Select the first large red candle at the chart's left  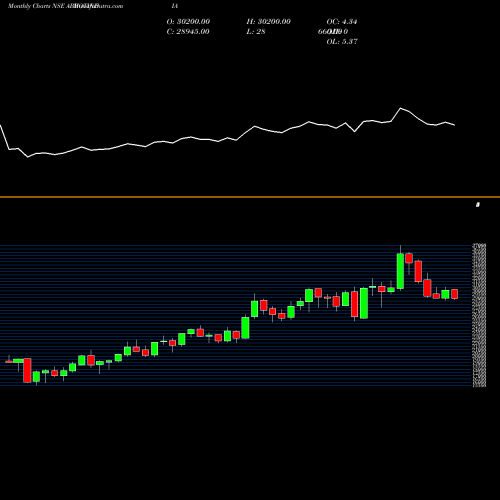(x=27, y=370)
